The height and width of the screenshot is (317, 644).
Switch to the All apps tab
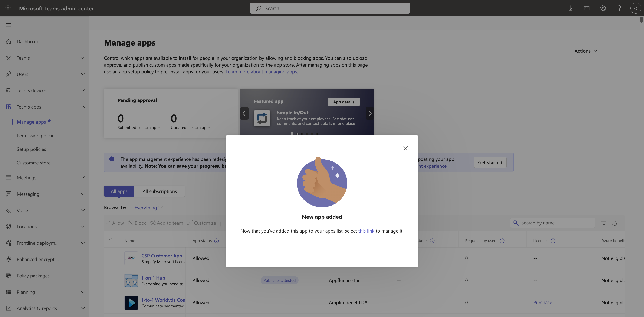click(x=119, y=191)
